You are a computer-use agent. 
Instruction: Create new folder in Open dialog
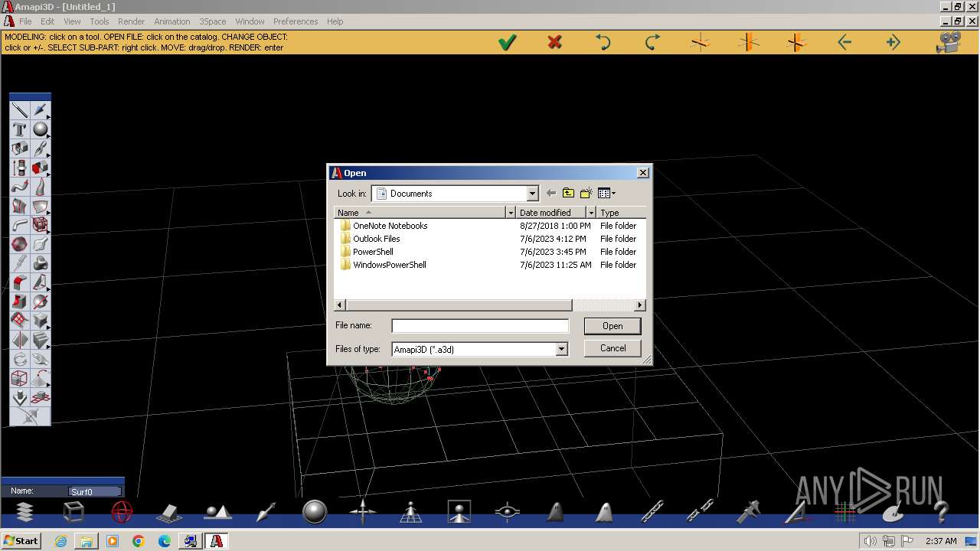coord(586,194)
